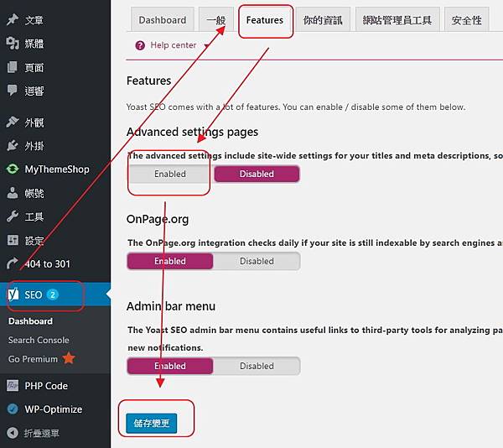Open the WP-Optimize menu item

coord(55,409)
